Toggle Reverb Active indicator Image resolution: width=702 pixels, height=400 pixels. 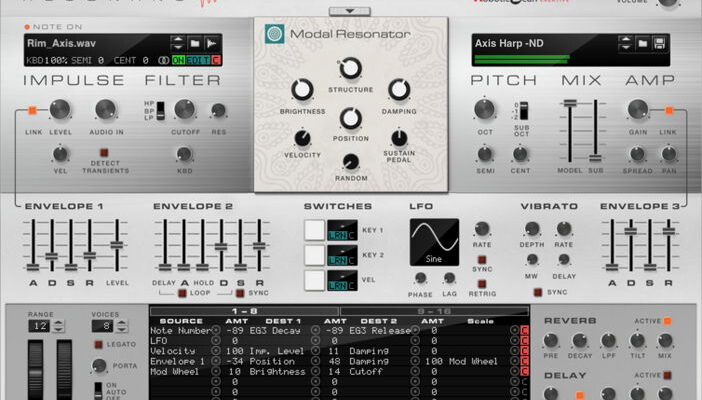coord(667,322)
